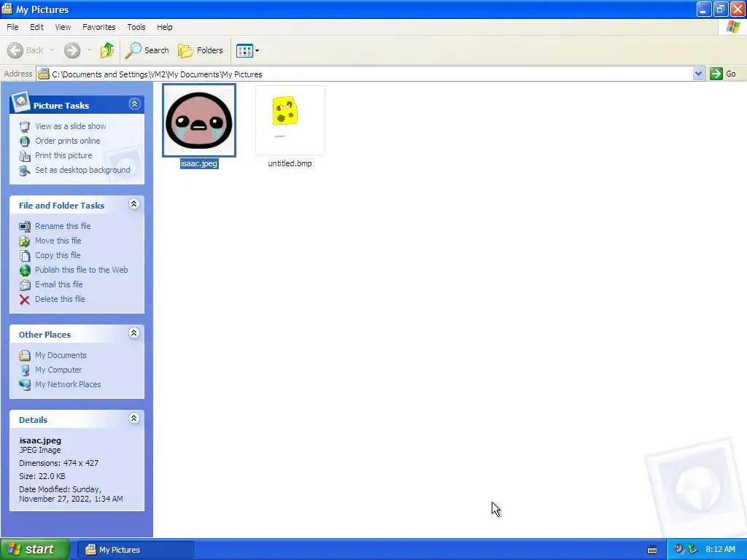Click the Windows flag logo throbber
The image size is (747, 560).
click(x=733, y=27)
